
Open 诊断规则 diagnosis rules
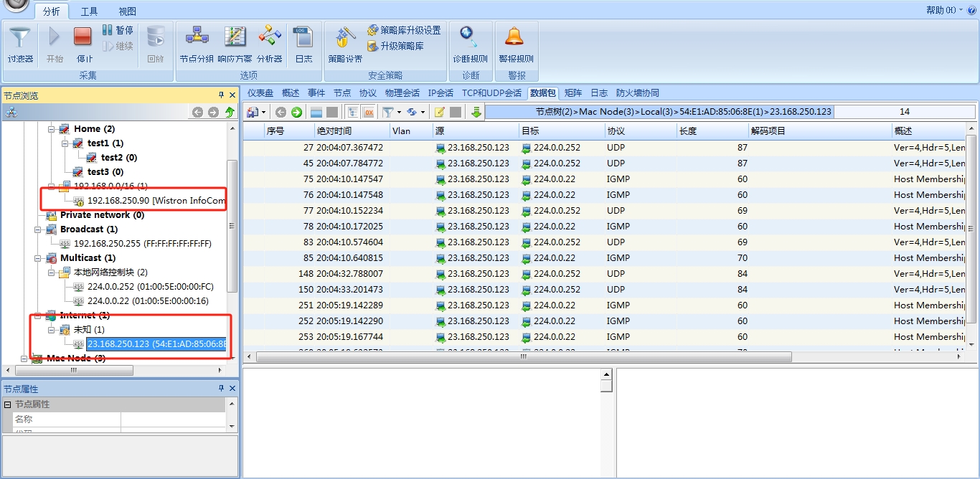[x=470, y=44]
